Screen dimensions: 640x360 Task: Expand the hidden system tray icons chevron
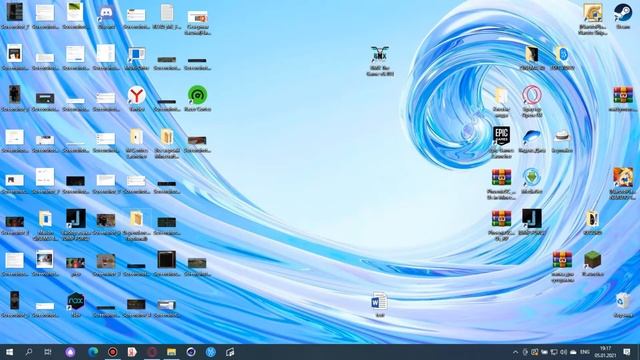tap(515, 352)
